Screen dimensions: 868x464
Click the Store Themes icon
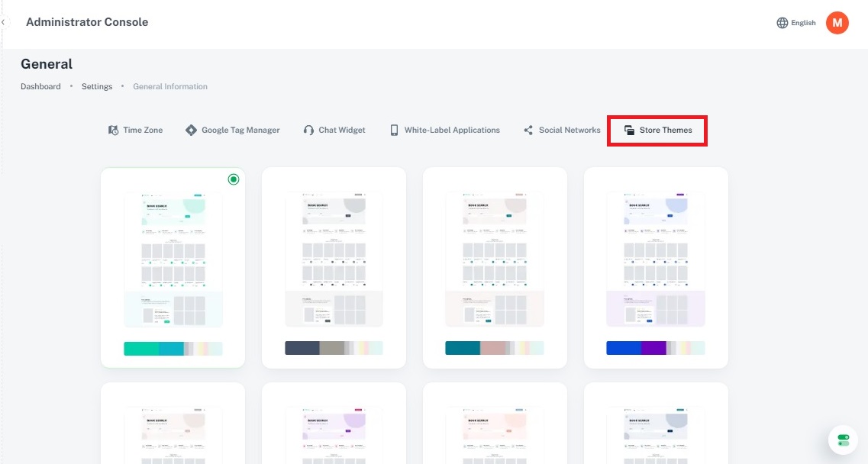click(629, 130)
